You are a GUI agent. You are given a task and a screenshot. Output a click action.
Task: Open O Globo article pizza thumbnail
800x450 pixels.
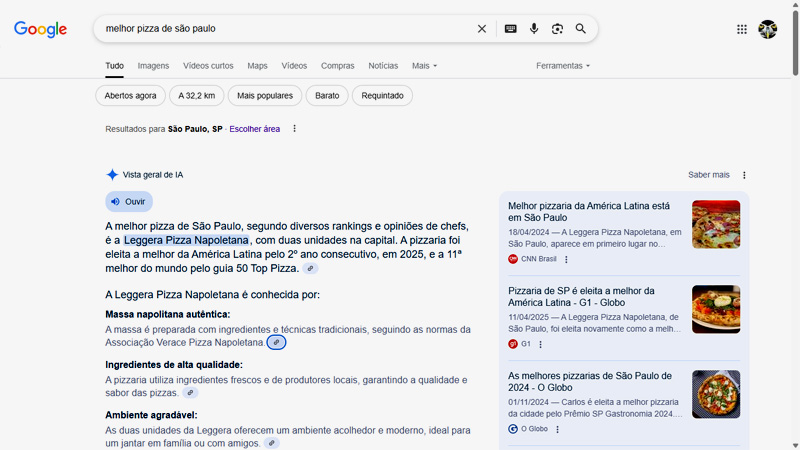tap(716, 394)
